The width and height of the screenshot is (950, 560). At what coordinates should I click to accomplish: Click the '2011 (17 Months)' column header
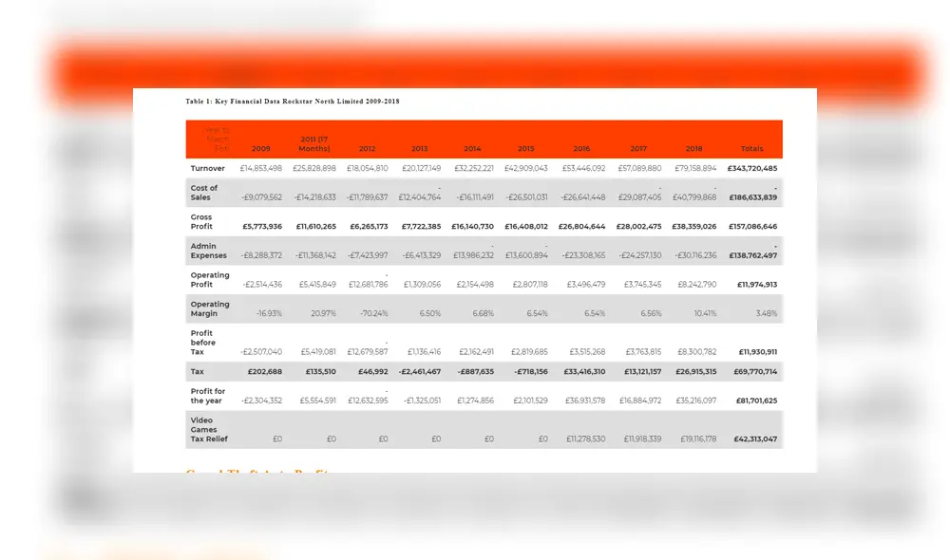314,144
